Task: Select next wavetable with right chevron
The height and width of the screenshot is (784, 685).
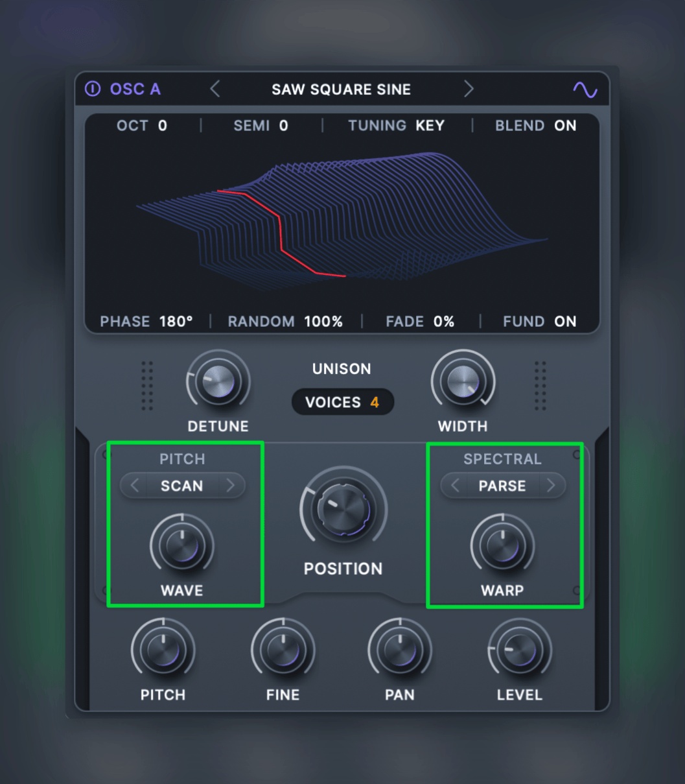Action: [x=469, y=89]
